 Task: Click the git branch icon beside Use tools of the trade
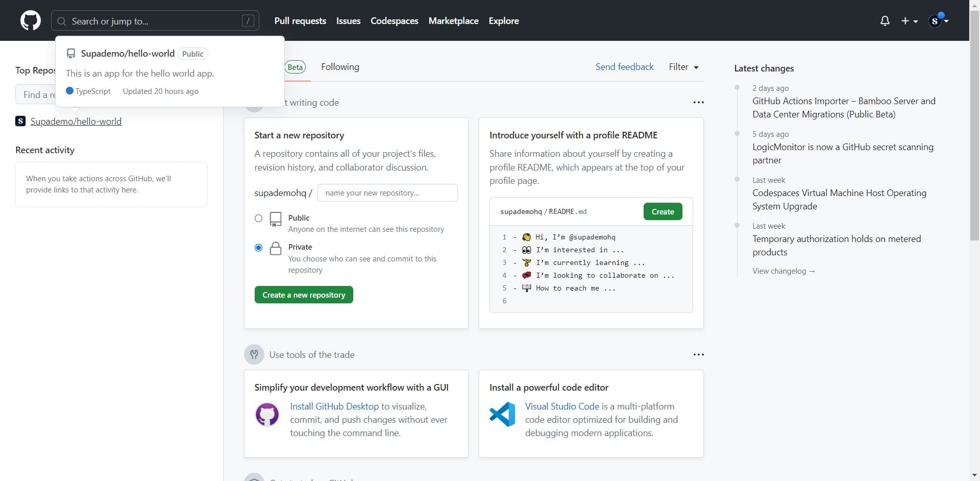click(x=254, y=354)
